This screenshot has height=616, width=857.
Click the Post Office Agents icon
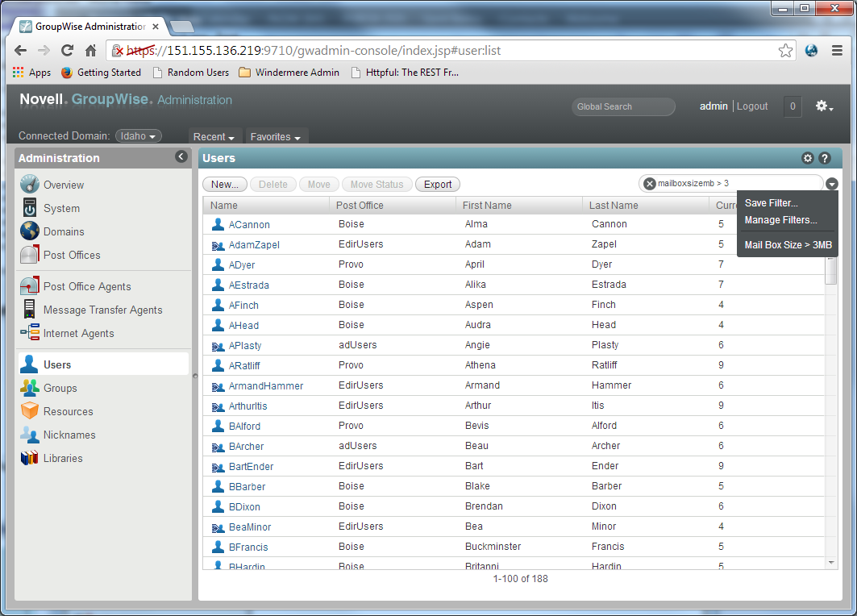pyautogui.click(x=30, y=286)
